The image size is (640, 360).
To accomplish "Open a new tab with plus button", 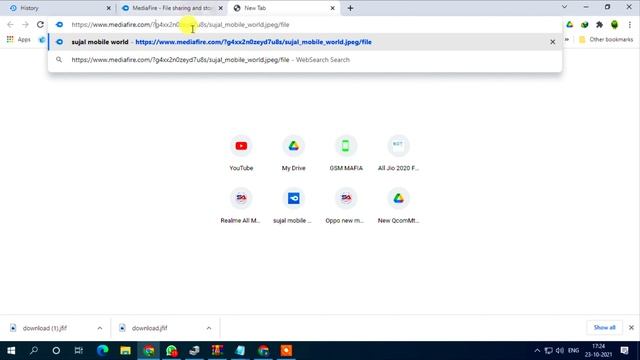I will pos(350,8).
